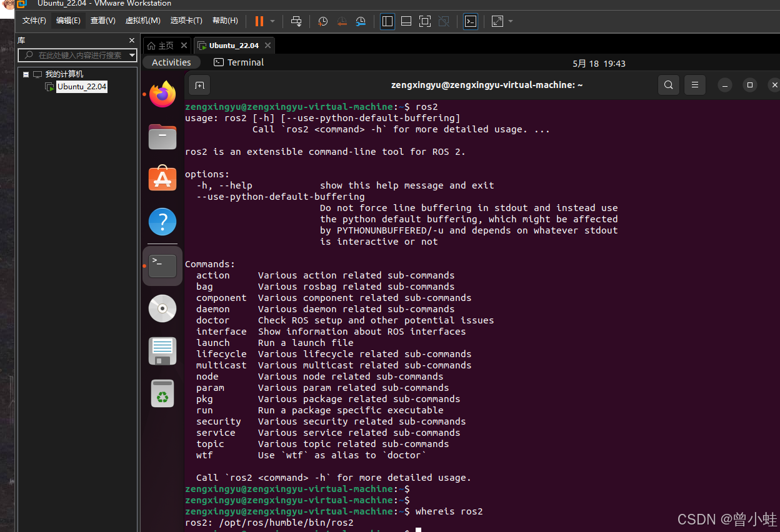Launch Firefox from the Ubuntu dock
780x532 pixels.
pos(162,94)
